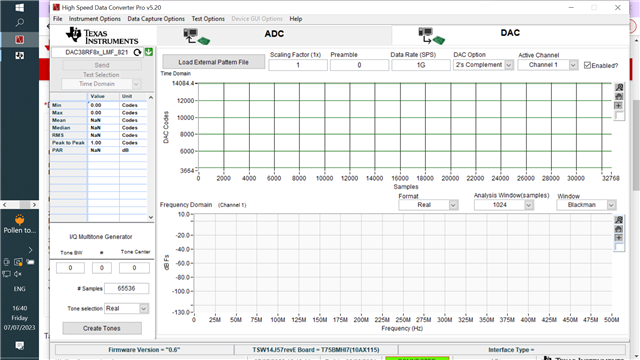Activate time domain graph zoom tool
This screenshot has height=360, width=640.
(619, 87)
